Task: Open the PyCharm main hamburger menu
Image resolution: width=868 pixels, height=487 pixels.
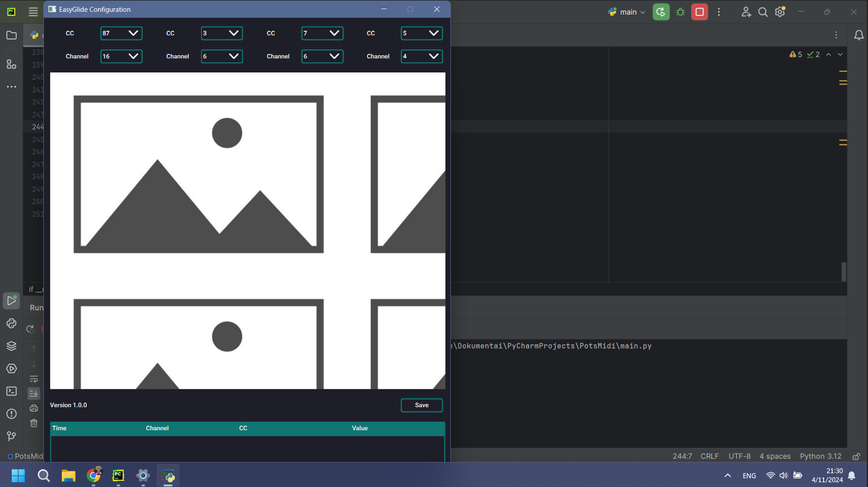Action: click(33, 12)
